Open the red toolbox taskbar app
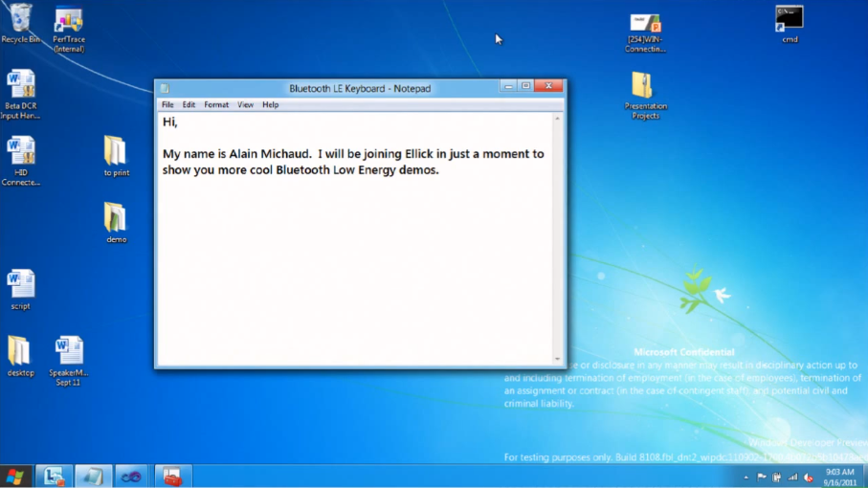868x488 pixels. (x=172, y=477)
